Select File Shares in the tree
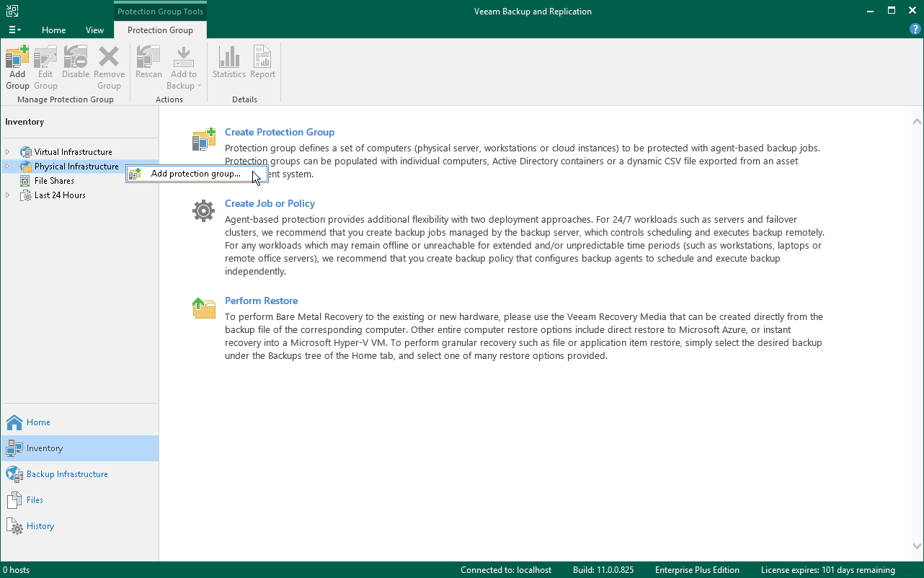Viewport: 924px width, 578px height. click(54, 181)
